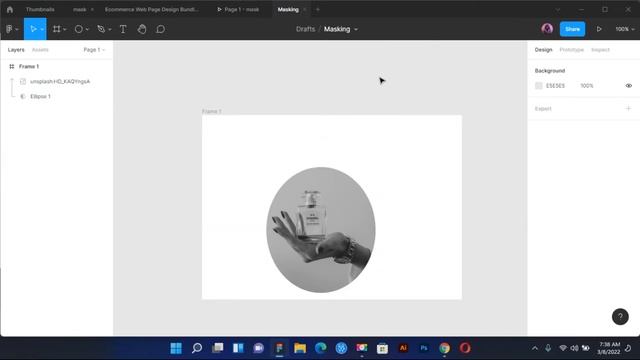The height and width of the screenshot is (360, 640).
Task: Switch to the Design tab
Action: pyautogui.click(x=543, y=50)
